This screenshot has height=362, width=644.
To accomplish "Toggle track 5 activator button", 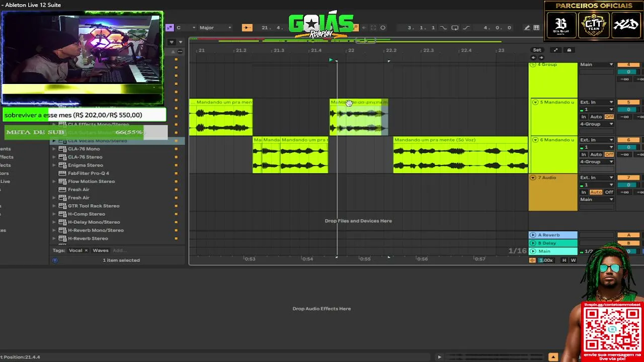I will coord(628,103).
